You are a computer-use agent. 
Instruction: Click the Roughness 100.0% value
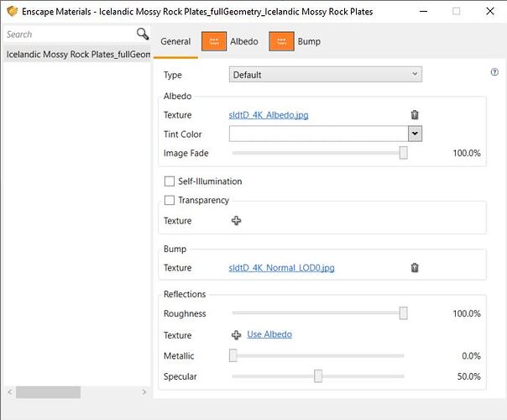point(467,313)
